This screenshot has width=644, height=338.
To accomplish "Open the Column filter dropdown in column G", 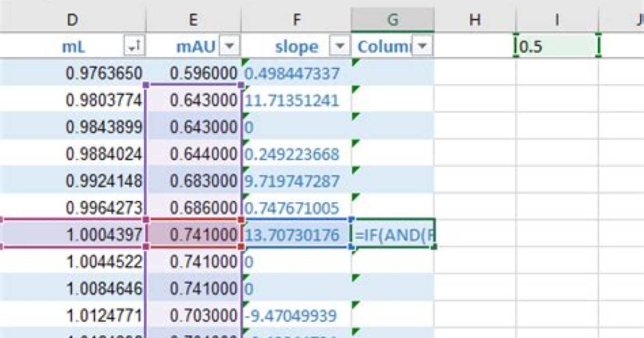I will coord(422,46).
